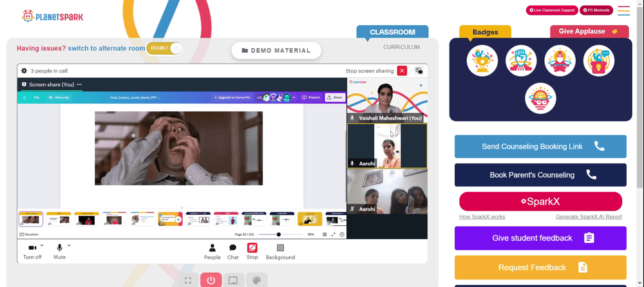Screen dimensions: 644x287
Task: Click the red power button
Action: pos(211,281)
